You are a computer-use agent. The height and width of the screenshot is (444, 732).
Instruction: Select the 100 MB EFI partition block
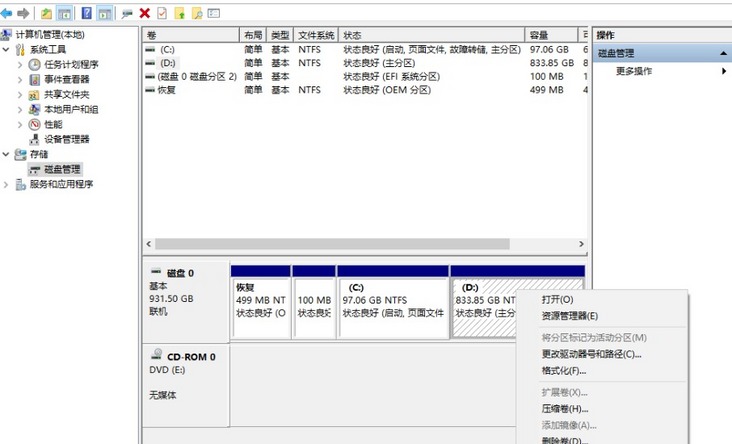tap(314, 302)
